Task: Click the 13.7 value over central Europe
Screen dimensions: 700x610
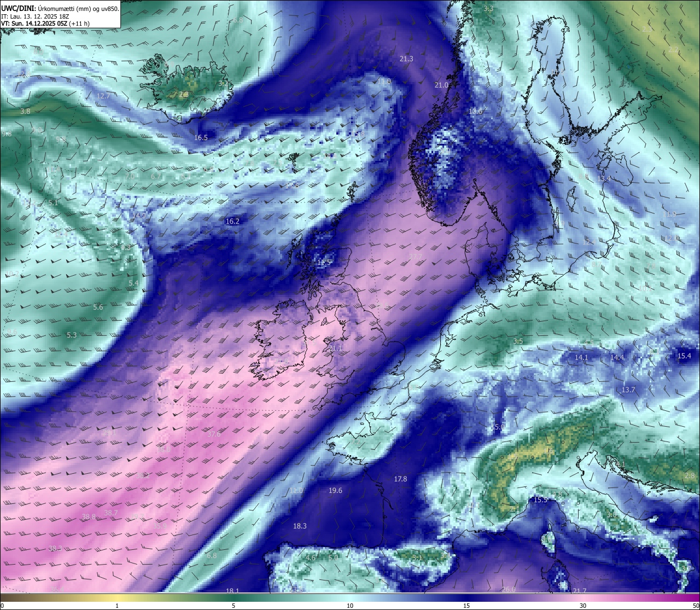Action: click(x=628, y=390)
